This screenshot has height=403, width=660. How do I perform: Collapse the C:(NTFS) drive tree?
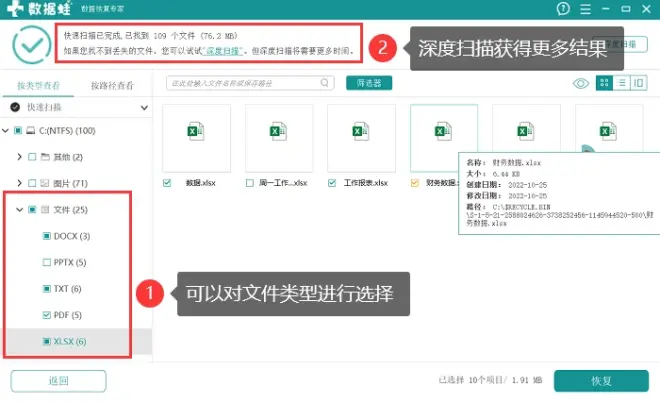pos(5,131)
